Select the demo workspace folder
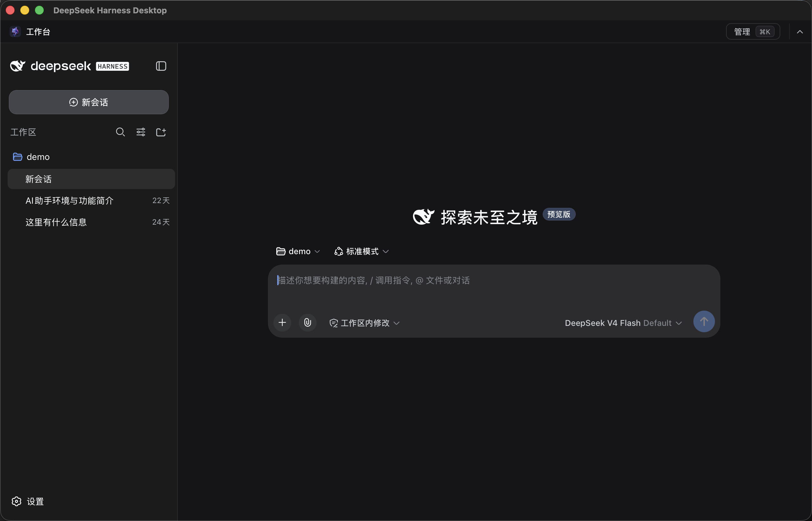812x521 pixels. (31, 157)
